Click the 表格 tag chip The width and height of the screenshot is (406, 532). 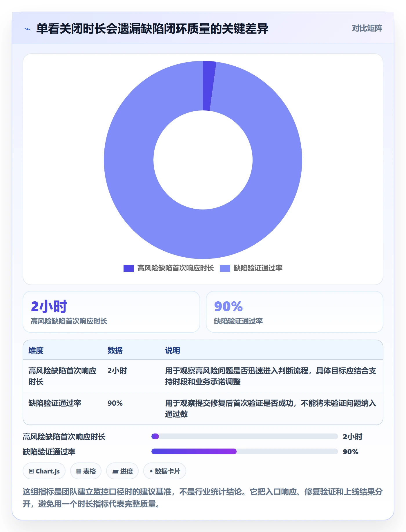pyautogui.click(x=86, y=471)
